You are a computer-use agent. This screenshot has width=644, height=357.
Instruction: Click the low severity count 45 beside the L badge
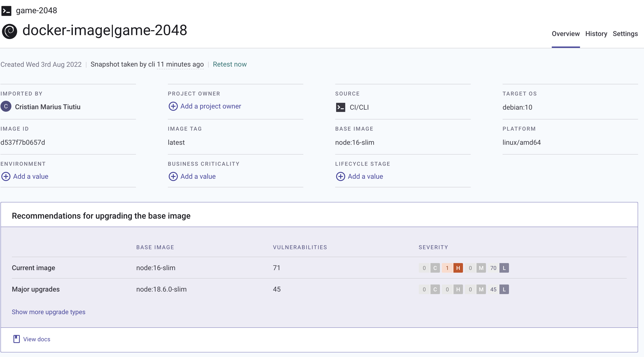[x=493, y=289]
